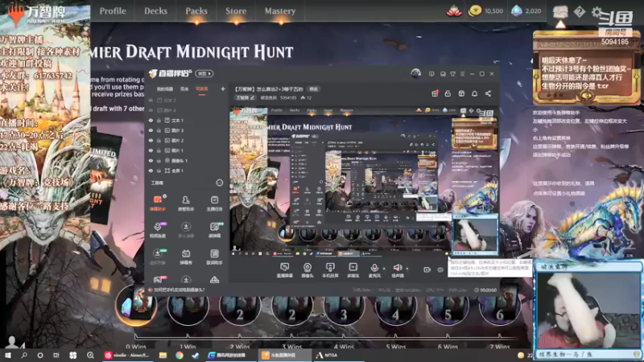Click the MTGA question mark help icon
The height and width of the screenshot is (362, 644).
coord(580,12)
